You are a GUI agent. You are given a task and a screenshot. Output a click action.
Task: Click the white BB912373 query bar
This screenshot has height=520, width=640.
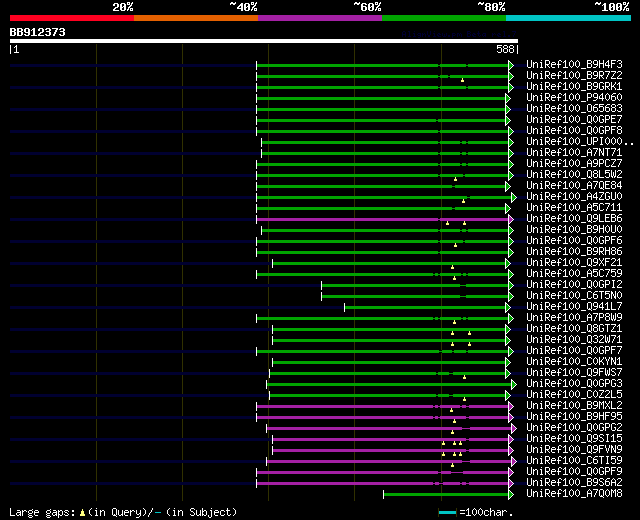(264, 41)
